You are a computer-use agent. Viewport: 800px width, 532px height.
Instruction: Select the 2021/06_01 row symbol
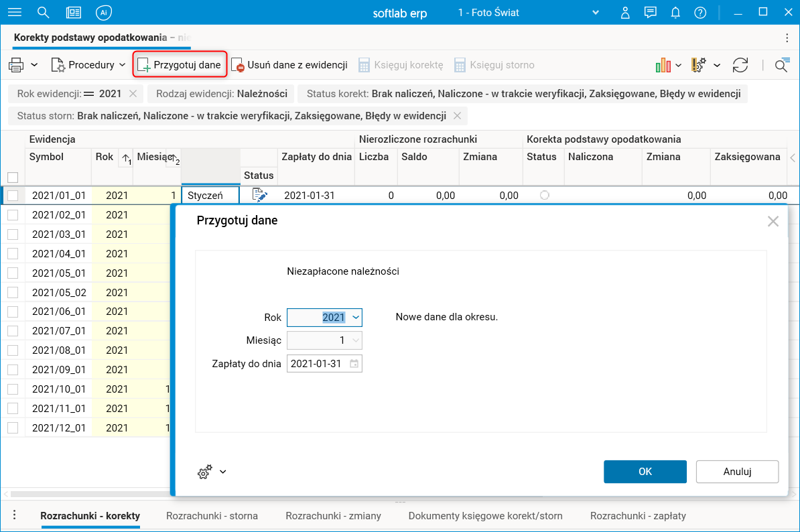(x=59, y=312)
